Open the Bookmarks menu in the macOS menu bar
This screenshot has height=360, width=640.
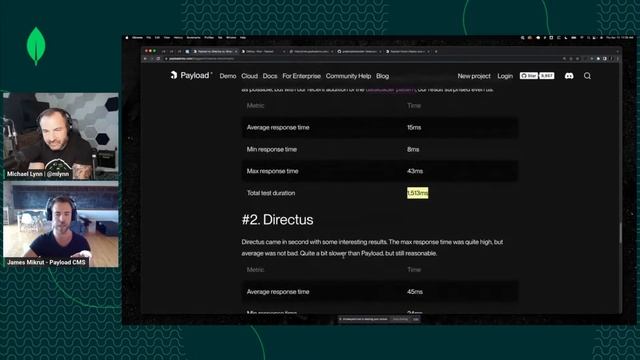[193, 38]
